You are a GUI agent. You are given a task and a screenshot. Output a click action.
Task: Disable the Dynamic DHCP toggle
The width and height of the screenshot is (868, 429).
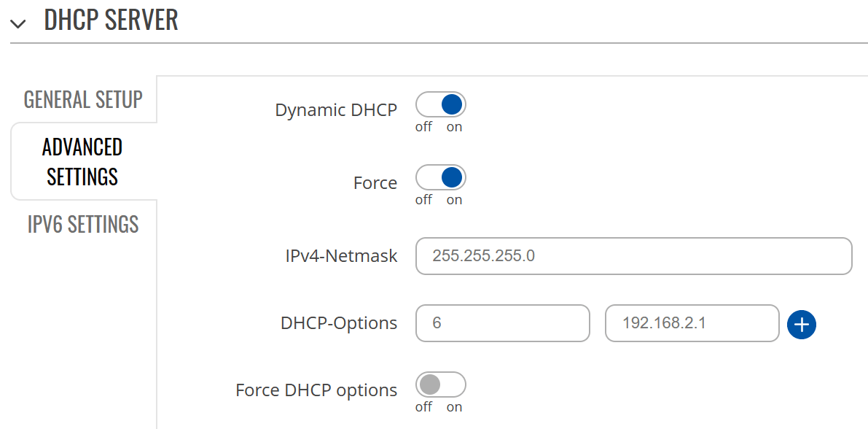coord(440,104)
